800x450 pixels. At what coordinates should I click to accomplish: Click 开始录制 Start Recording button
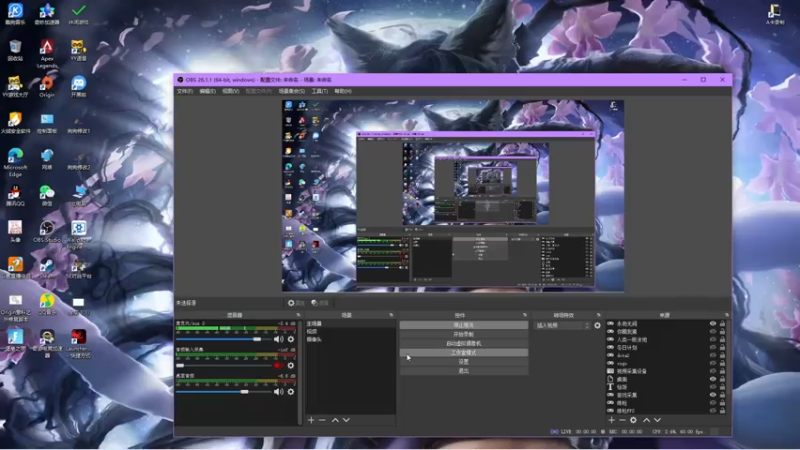[464, 334]
